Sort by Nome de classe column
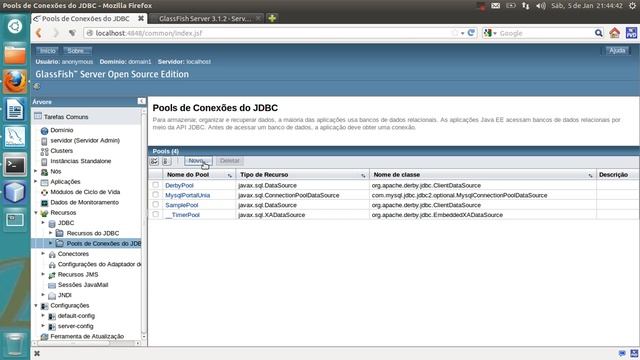 tap(590, 175)
